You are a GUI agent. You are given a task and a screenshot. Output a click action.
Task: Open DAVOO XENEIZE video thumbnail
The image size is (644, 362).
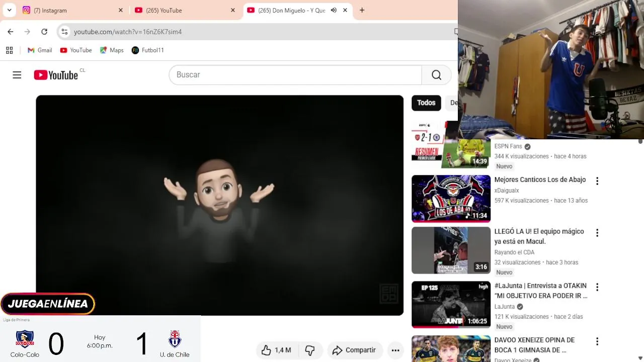(451, 348)
